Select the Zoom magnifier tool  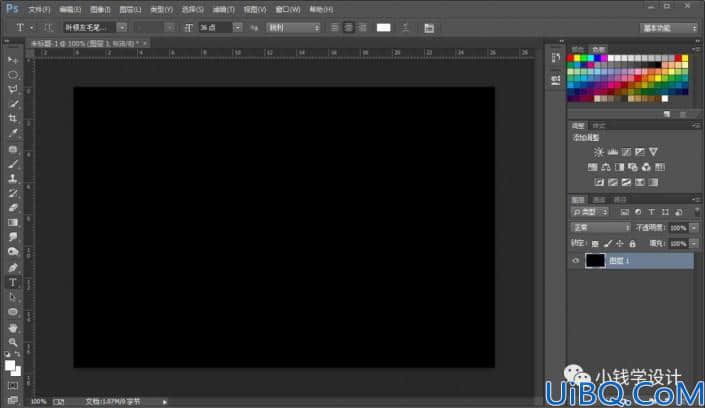click(13, 342)
